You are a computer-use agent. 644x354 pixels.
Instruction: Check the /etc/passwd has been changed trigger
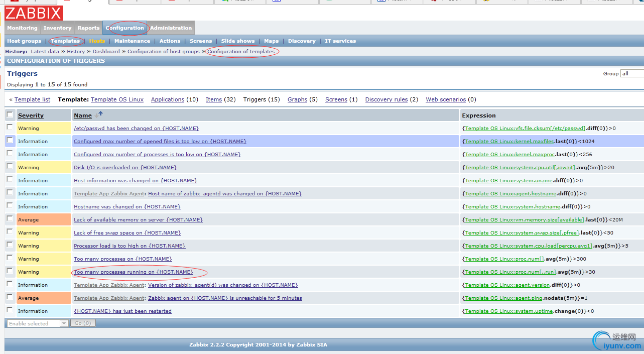tap(10, 128)
